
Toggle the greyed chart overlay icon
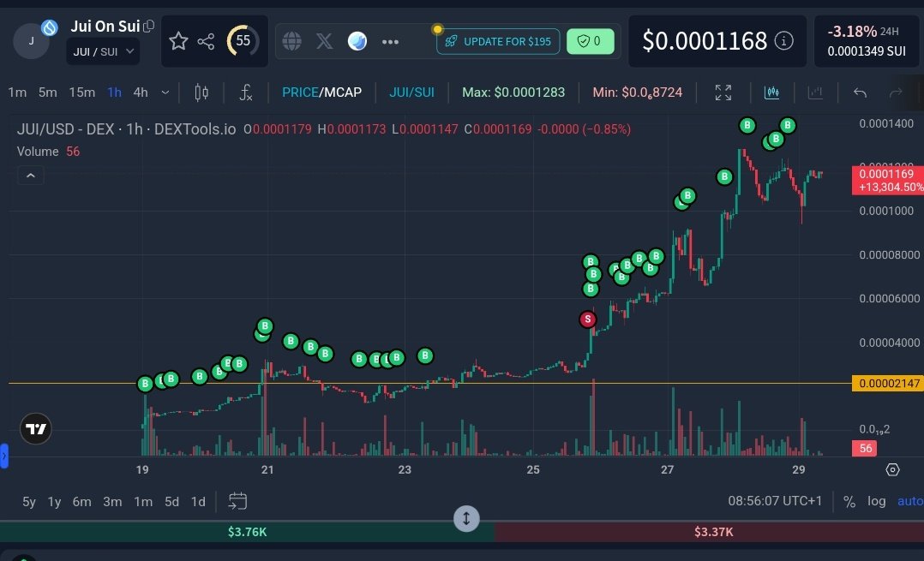[815, 93]
